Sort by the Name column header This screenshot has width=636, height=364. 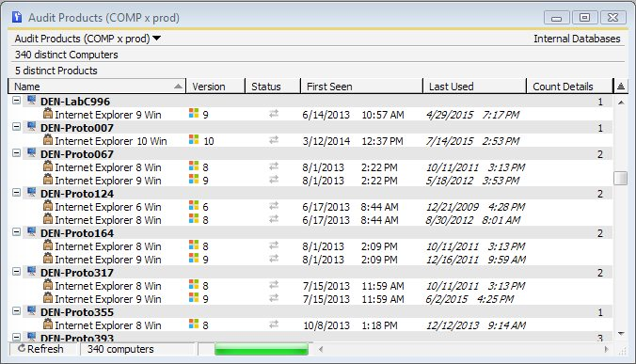coord(97,87)
